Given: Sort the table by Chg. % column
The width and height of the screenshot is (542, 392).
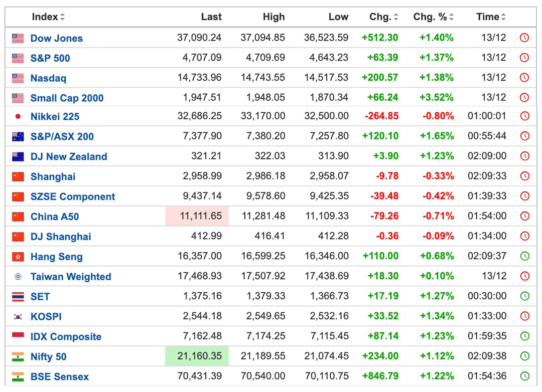Looking at the screenshot, I should pyautogui.click(x=434, y=17).
